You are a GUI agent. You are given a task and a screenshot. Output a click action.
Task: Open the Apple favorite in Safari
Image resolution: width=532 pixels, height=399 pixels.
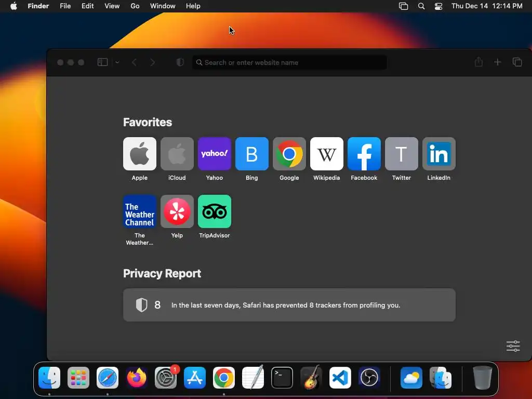[x=139, y=154]
